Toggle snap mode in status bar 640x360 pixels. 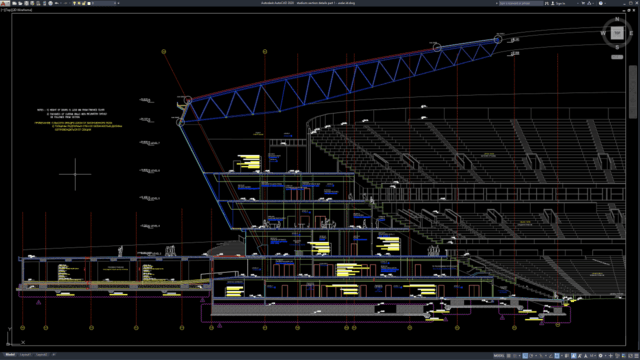pyautogui.click(x=515, y=356)
